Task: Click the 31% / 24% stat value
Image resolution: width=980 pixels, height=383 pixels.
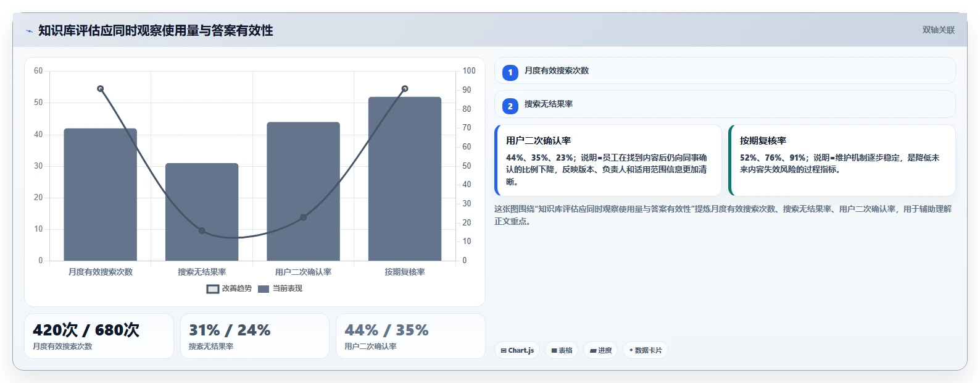Action: coord(230,330)
